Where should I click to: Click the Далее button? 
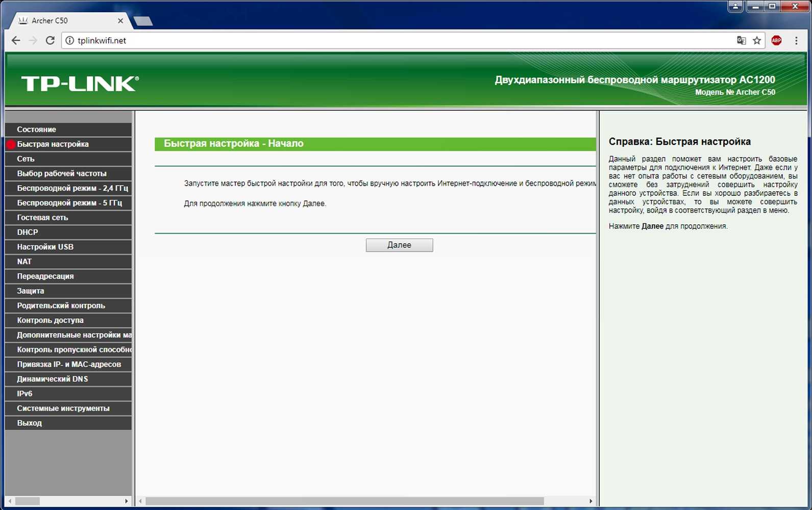[x=399, y=245]
